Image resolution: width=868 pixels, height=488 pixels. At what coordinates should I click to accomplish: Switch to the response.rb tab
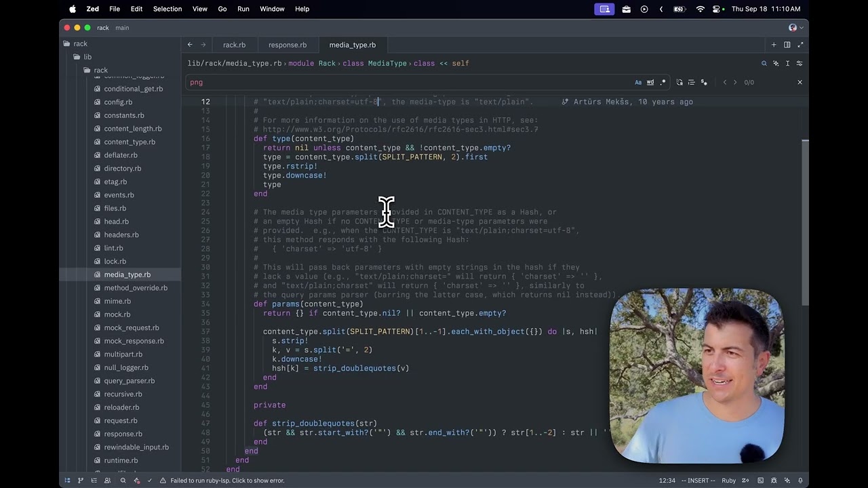[288, 45]
